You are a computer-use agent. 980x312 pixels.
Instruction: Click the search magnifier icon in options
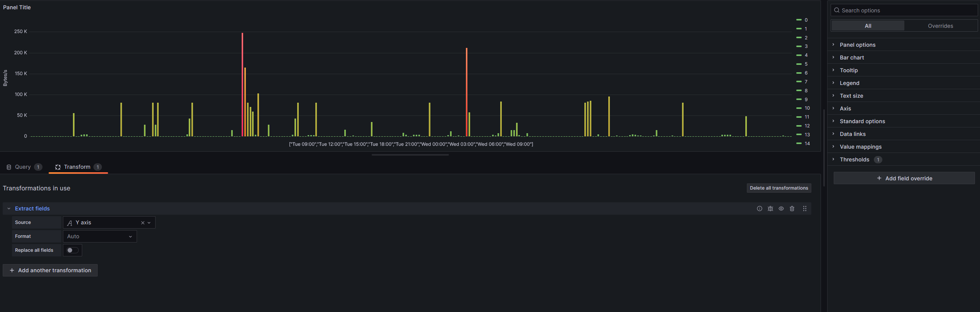point(836,10)
